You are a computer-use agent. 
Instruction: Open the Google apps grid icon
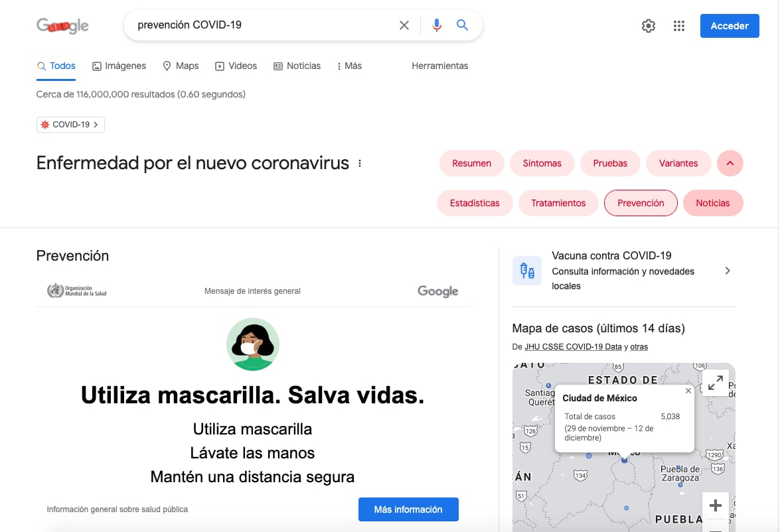pyautogui.click(x=678, y=25)
